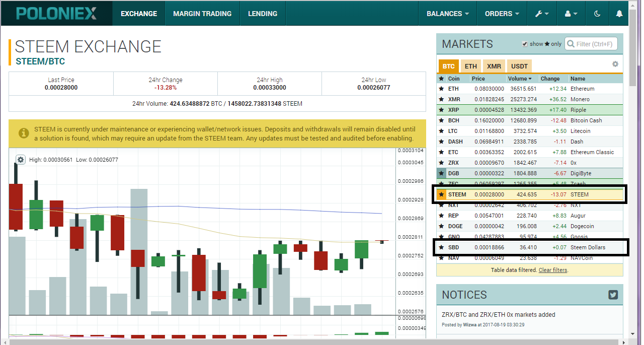Click the star column header icon

click(441, 79)
